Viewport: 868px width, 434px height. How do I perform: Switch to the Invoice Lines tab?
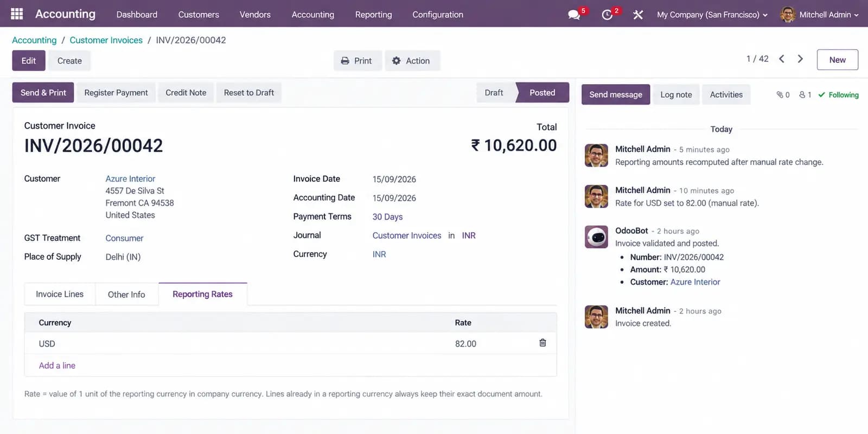[60, 294]
